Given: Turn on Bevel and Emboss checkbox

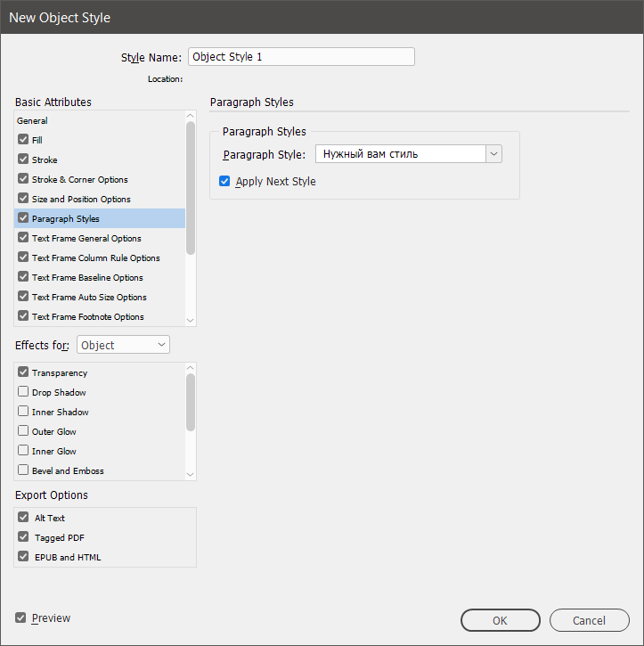Looking at the screenshot, I should 23,470.
